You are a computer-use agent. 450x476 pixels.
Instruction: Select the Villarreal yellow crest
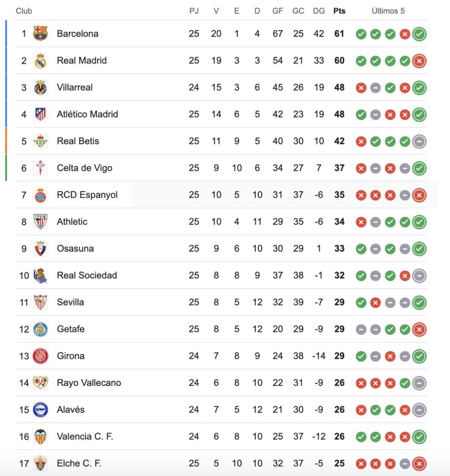(x=40, y=87)
